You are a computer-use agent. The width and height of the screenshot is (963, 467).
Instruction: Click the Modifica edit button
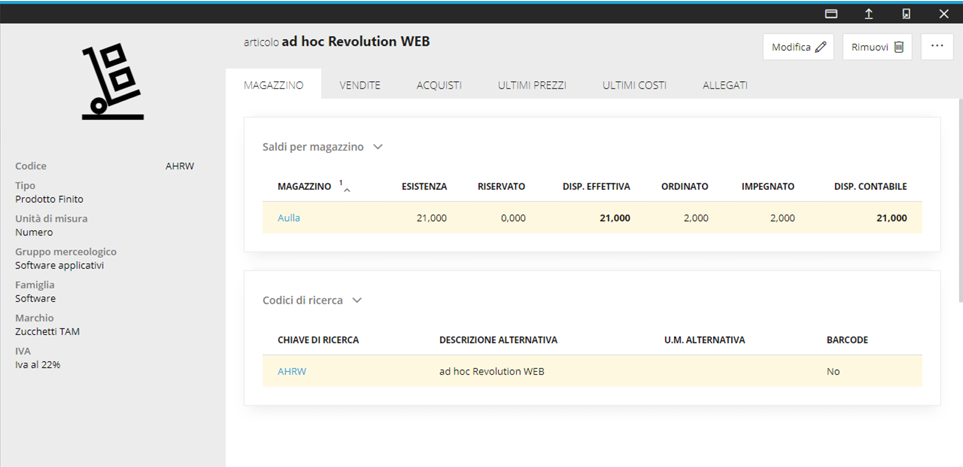coord(798,47)
